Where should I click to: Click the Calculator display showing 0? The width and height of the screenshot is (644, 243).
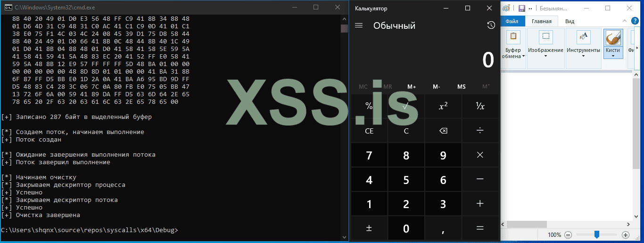coord(488,60)
